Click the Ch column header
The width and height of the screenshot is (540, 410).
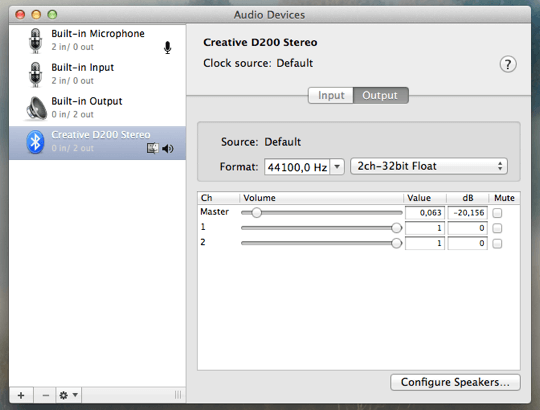click(218, 198)
